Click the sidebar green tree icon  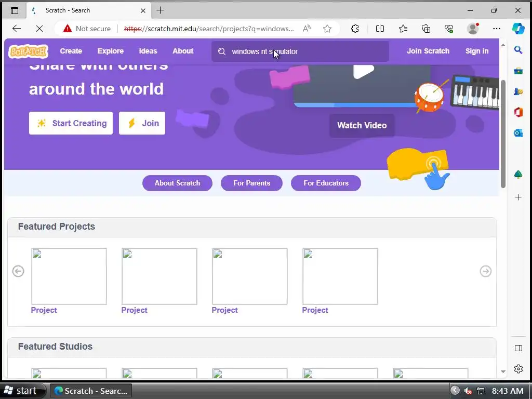click(518, 175)
